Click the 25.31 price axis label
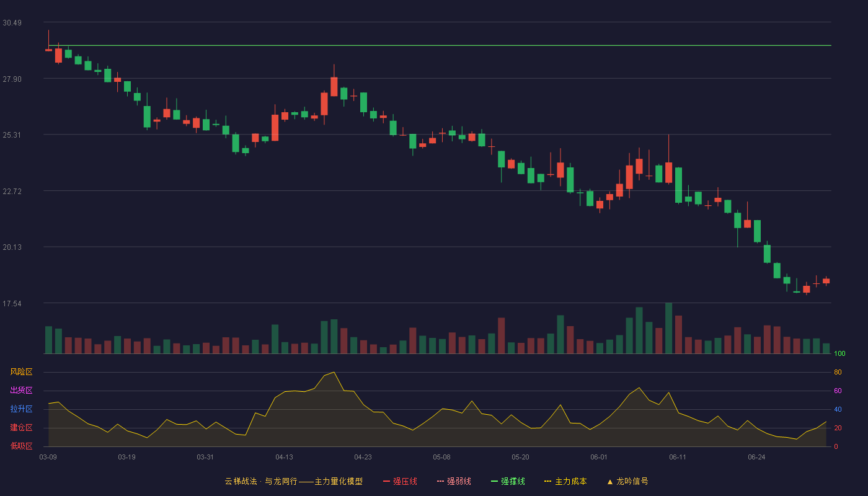Image resolution: width=868 pixels, height=496 pixels. coord(12,135)
